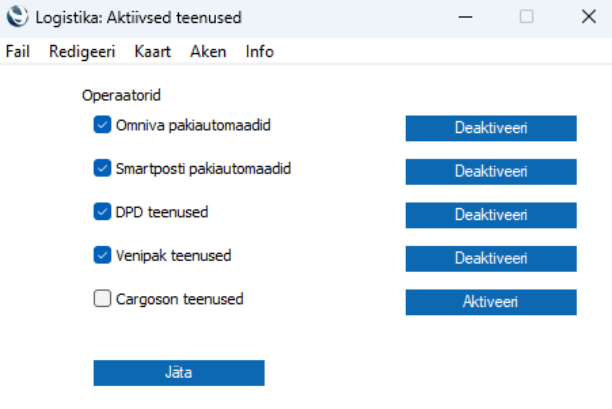The image size is (612, 409).
Task: Click the Cargoson teenused label
Action: 180,299
